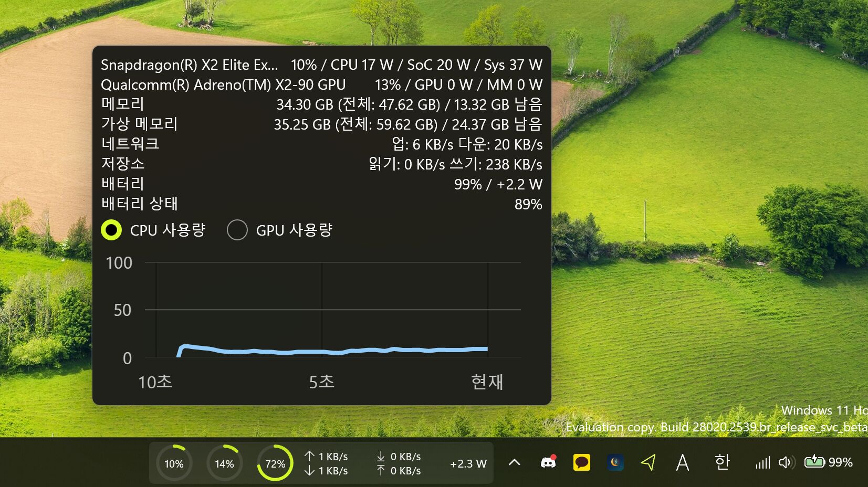Click the 1 KB/s network speed widget
Viewport: 868px width, 487px height.
[326, 463]
